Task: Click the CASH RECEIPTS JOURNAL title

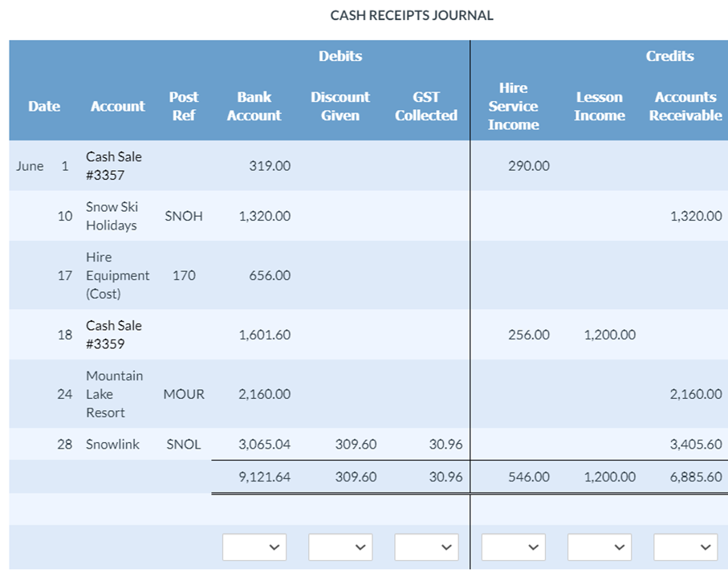Action: pyautogui.click(x=411, y=14)
